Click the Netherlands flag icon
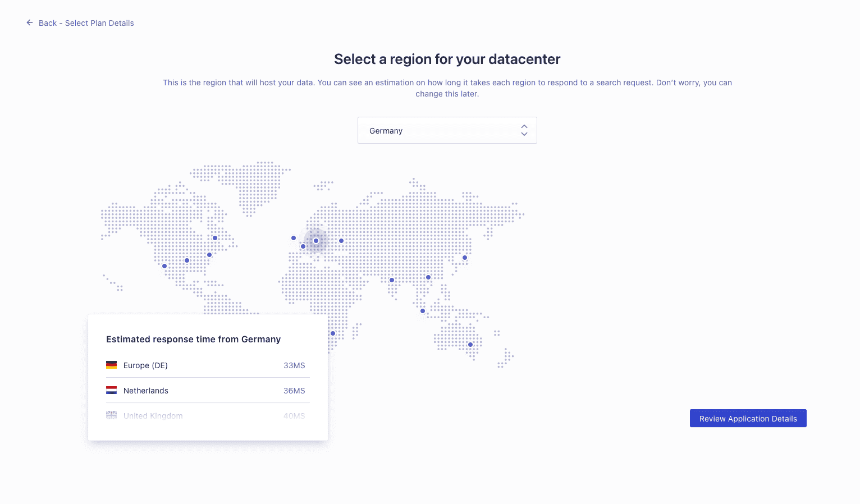 coord(111,390)
